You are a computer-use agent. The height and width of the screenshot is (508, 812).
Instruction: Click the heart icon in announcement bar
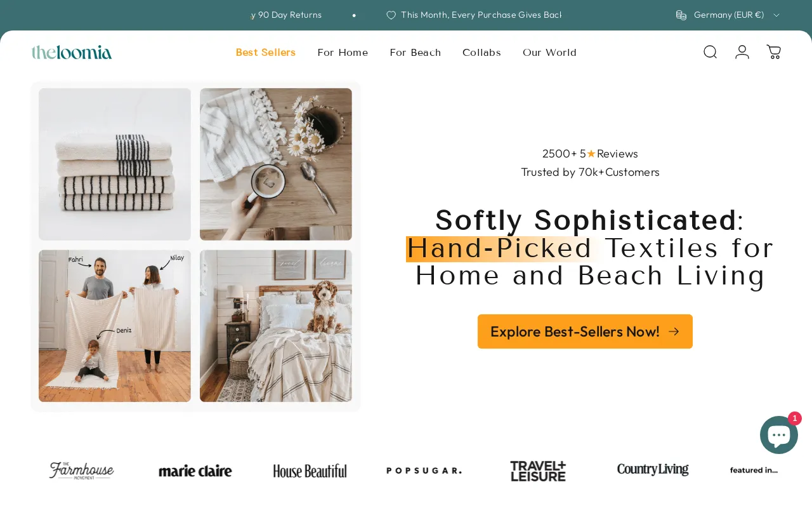point(391,15)
